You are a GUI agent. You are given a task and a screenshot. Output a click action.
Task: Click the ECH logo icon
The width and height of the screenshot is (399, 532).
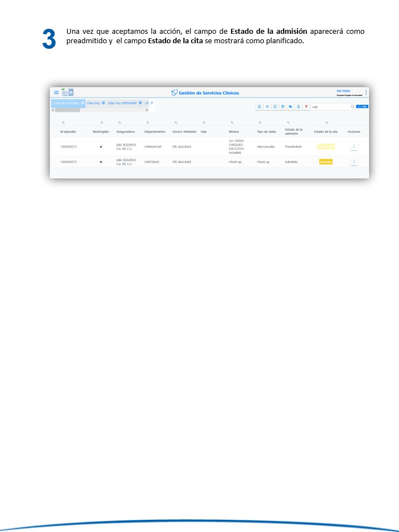point(67,93)
